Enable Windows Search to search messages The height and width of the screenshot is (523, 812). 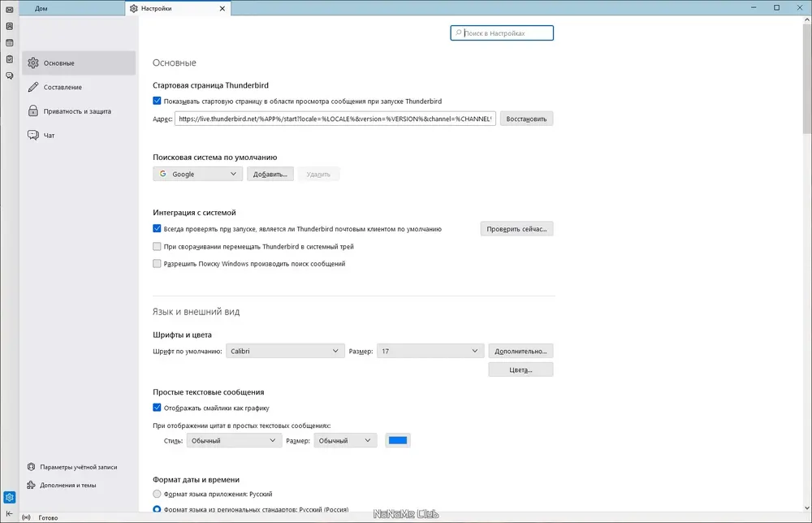pyautogui.click(x=157, y=263)
